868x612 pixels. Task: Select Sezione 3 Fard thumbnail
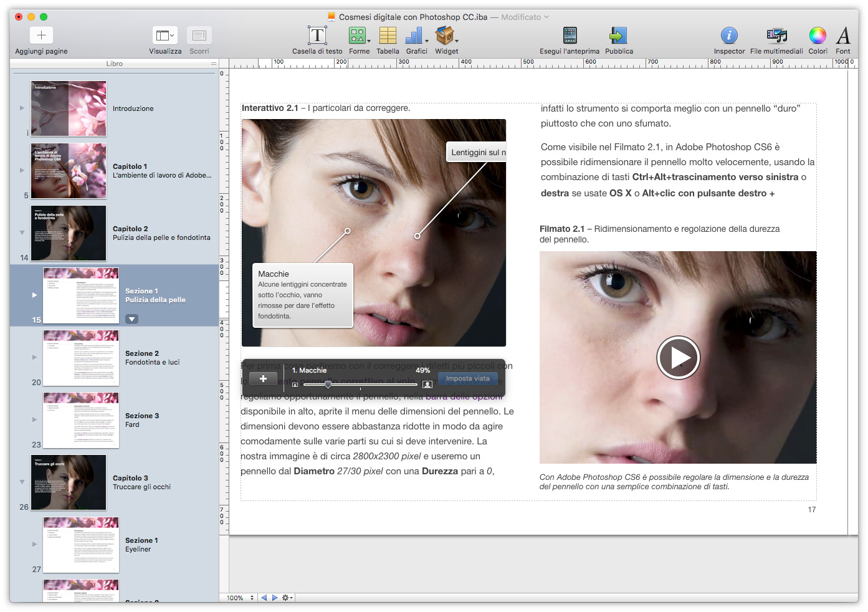click(x=81, y=420)
